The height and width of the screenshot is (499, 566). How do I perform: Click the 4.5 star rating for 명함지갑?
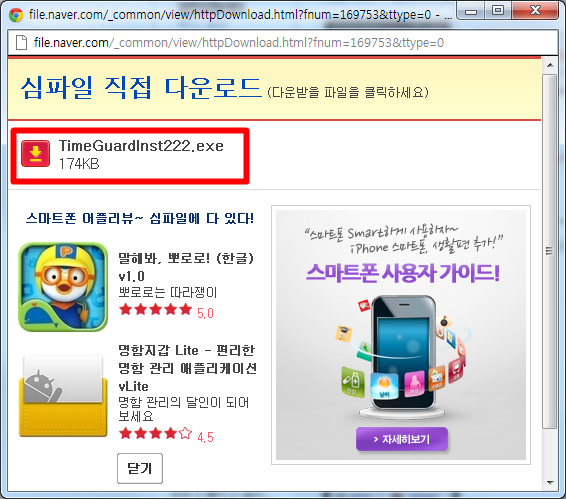coord(166,434)
